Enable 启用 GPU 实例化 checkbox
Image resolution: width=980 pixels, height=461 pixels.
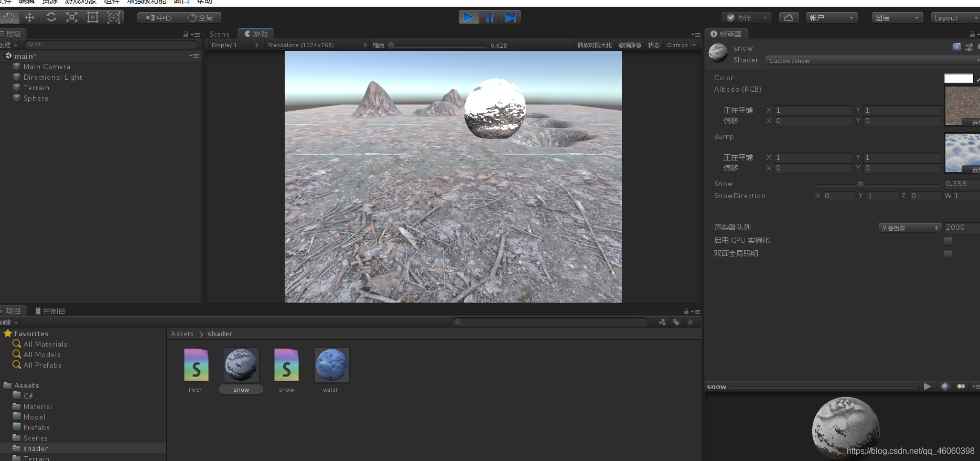pos(948,241)
